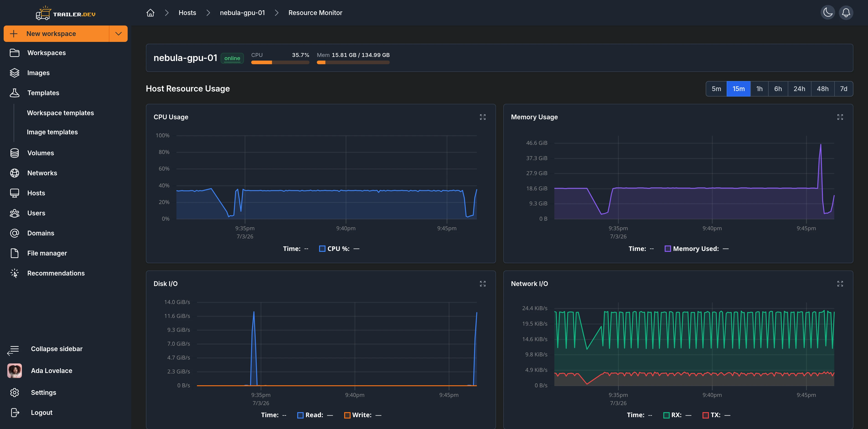The image size is (868, 429).
Task: Click the nebula-gpu-01 host title
Action: click(x=185, y=58)
